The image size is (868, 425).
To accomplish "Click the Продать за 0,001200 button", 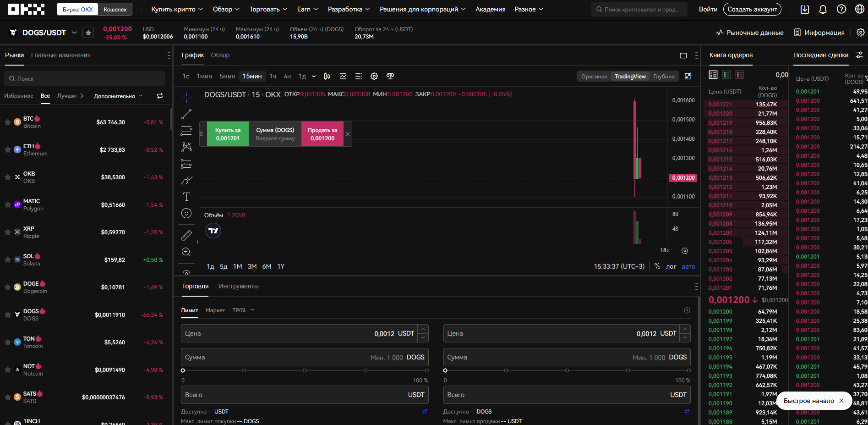I will [x=322, y=134].
